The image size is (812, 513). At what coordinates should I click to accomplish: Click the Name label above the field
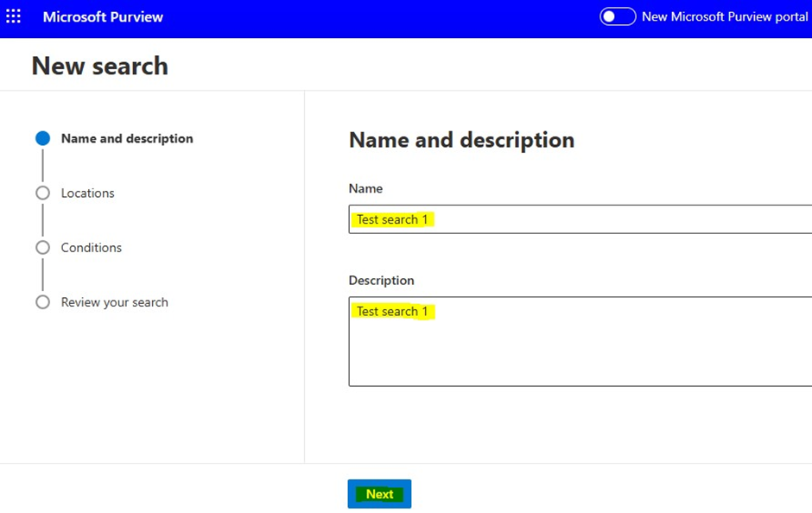365,188
